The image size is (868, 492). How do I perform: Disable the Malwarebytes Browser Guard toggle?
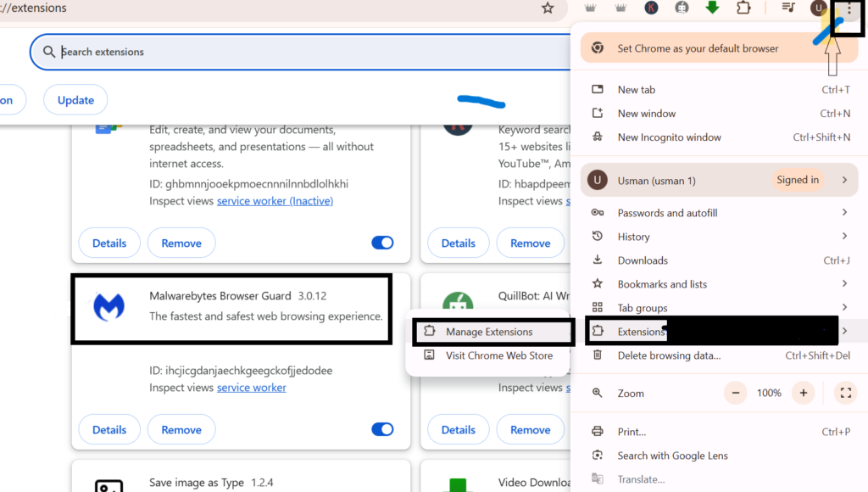point(382,429)
